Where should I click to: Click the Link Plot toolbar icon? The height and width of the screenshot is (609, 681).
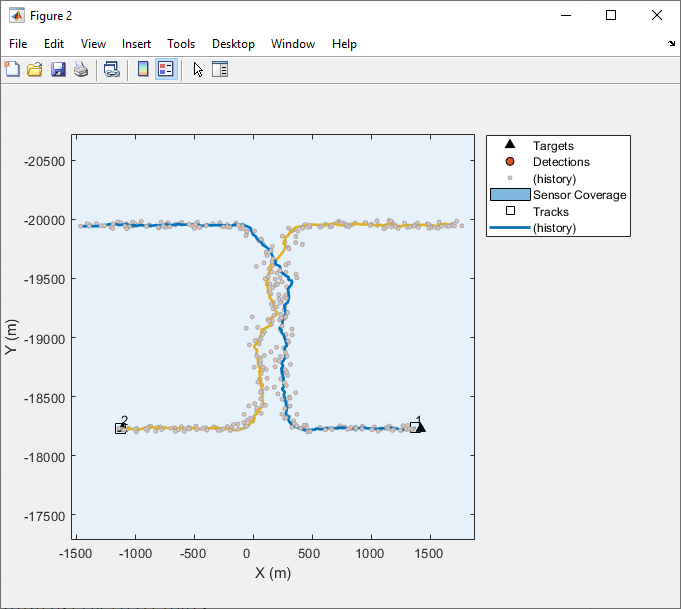[112, 70]
